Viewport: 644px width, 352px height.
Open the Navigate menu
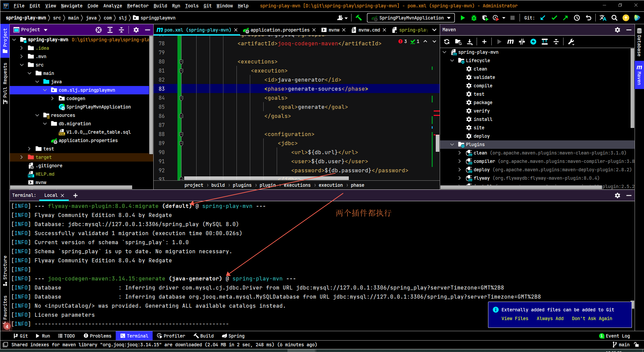71,6
